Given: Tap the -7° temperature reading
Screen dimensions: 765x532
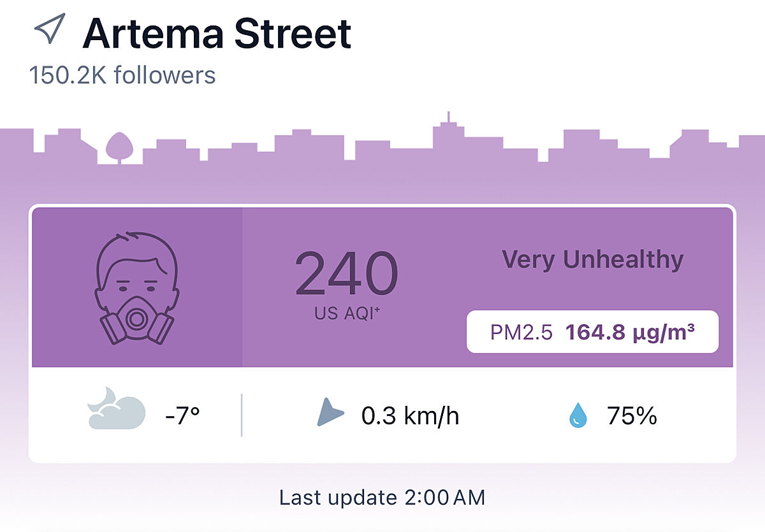Looking at the screenshot, I should tap(182, 416).
